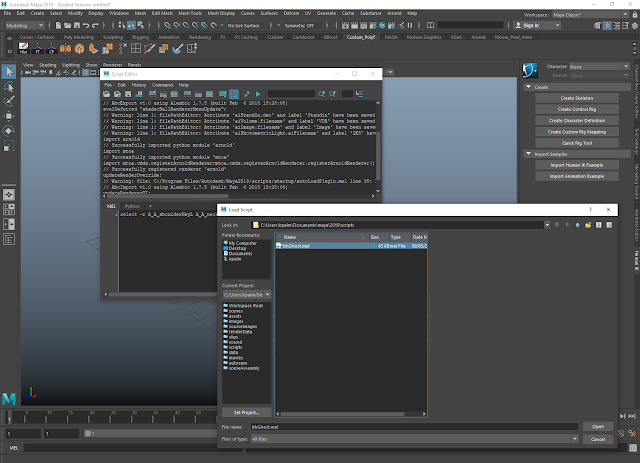This screenshot has height=463, width=640.
Task: Click Save Script icon in Script Editor toolbar
Action: 128,94
